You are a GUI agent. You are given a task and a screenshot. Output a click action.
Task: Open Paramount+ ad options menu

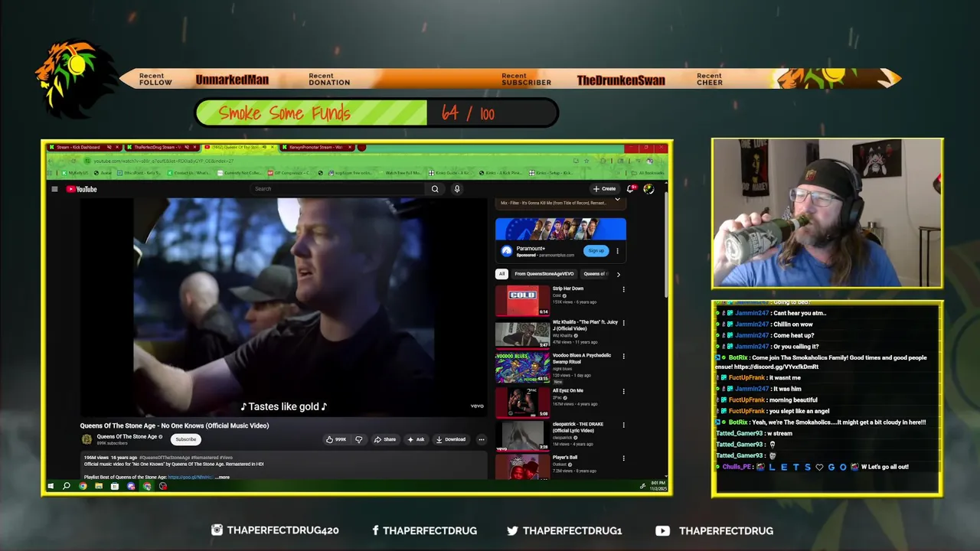coord(617,251)
